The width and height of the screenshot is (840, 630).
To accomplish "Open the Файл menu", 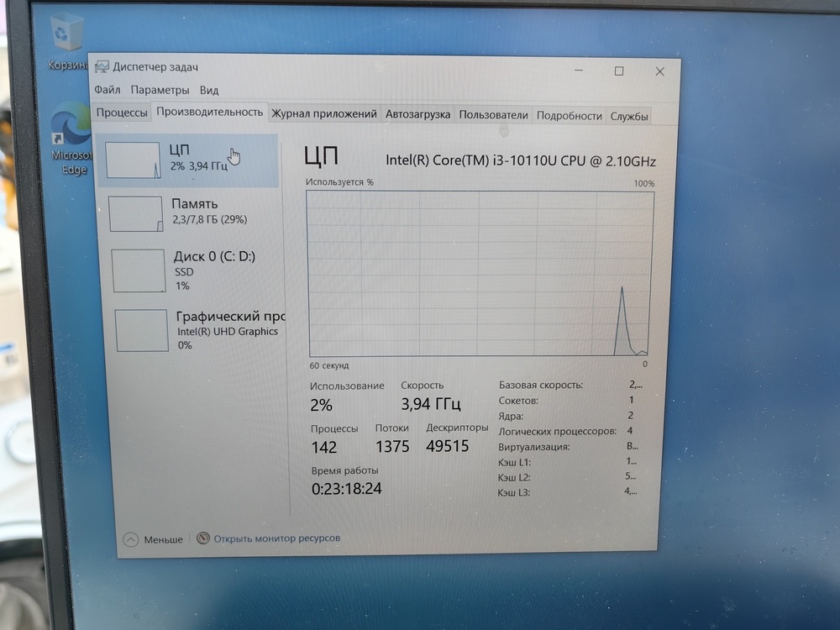I will 107,90.
